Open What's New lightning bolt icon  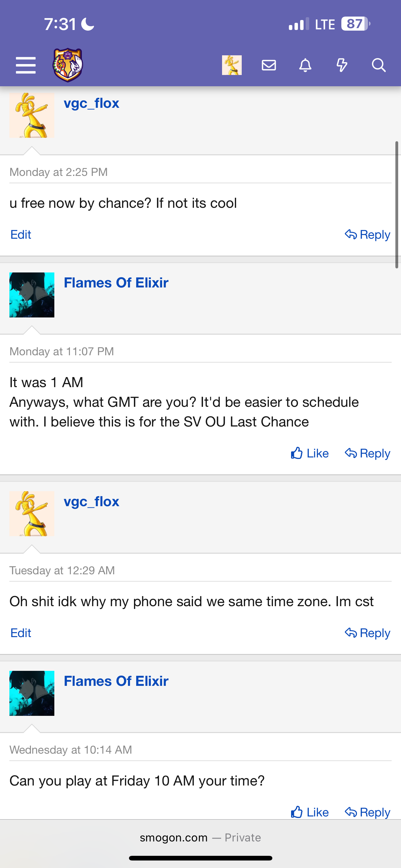click(x=342, y=65)
